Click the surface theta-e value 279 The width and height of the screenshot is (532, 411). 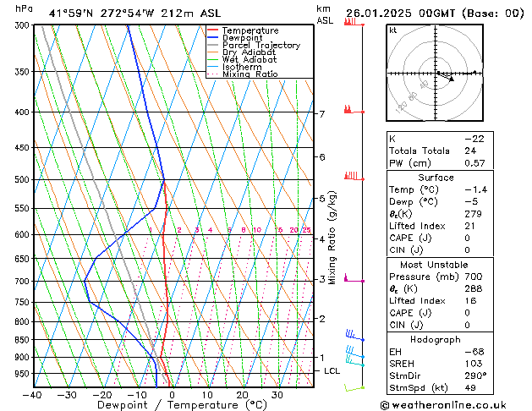(x=474, y=214)
